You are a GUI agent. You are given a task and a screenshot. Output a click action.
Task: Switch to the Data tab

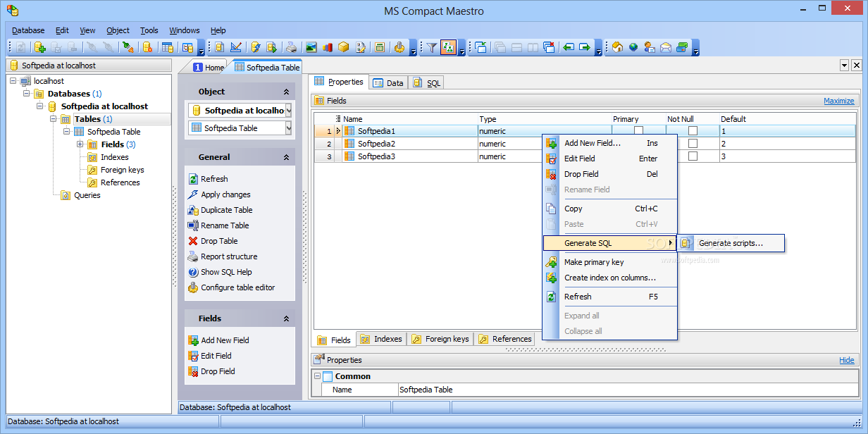pos(388,83)
